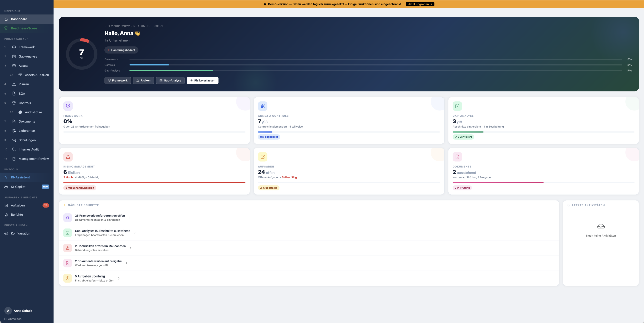Click the Audit-Lotse compass icon
644x323 pixels.
click(x=20, y=112)
